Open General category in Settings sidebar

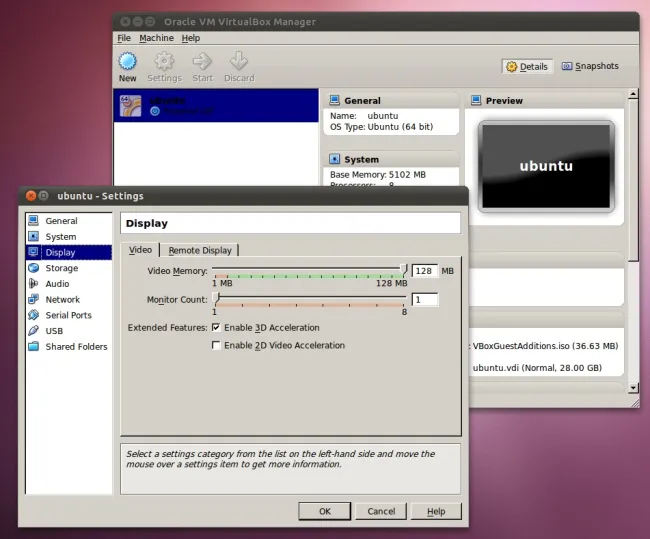[x=69, y=221]
